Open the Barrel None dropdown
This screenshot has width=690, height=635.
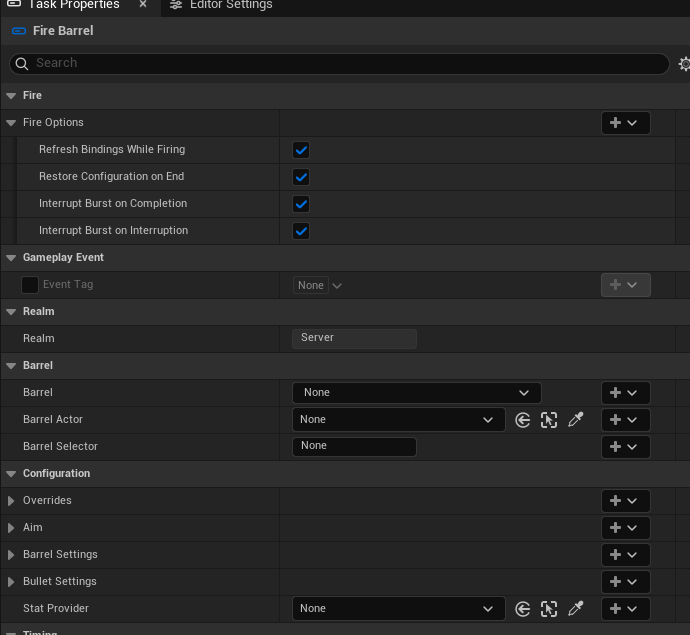(416, 393)
